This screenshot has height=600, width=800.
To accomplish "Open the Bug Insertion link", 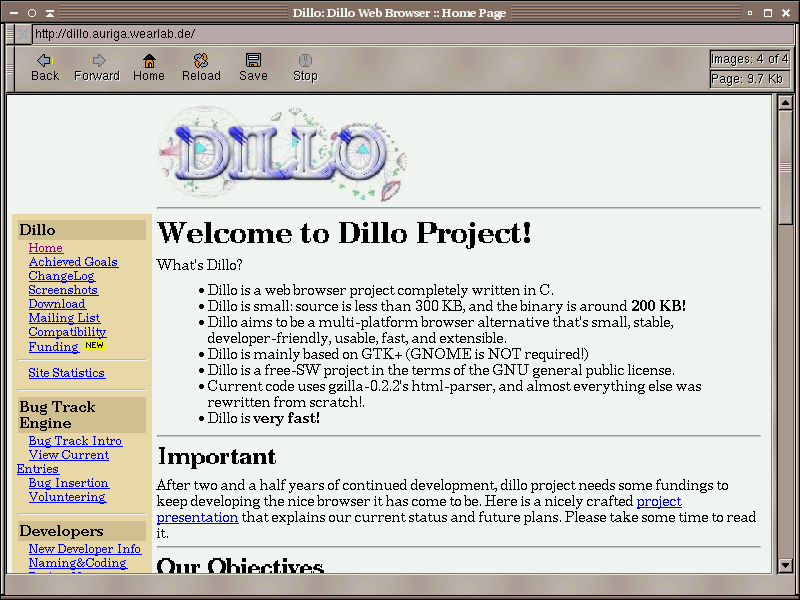I will tap(68, 483).
